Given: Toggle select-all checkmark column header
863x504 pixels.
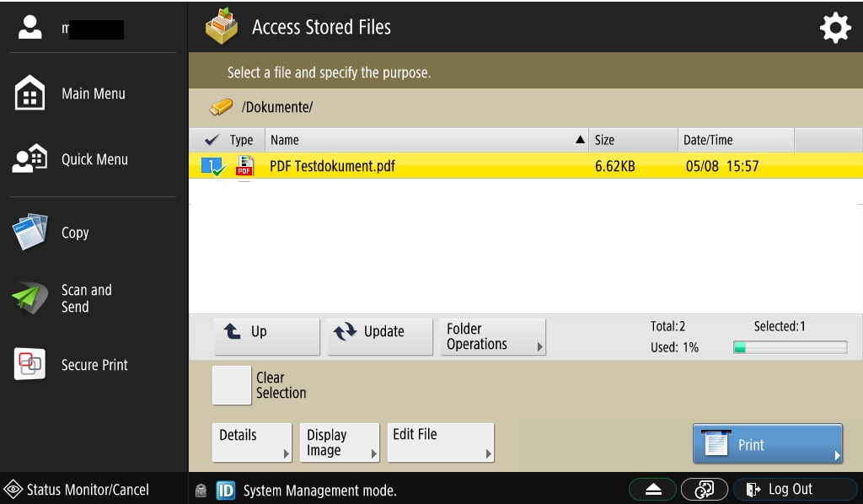Looking at the screenshot, I should [x=212, y=140].
